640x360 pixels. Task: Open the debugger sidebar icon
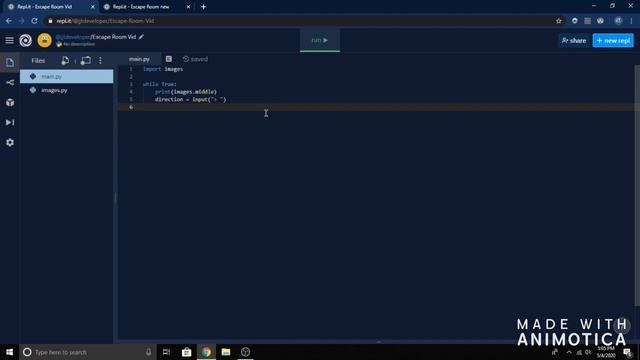[10, 122]
